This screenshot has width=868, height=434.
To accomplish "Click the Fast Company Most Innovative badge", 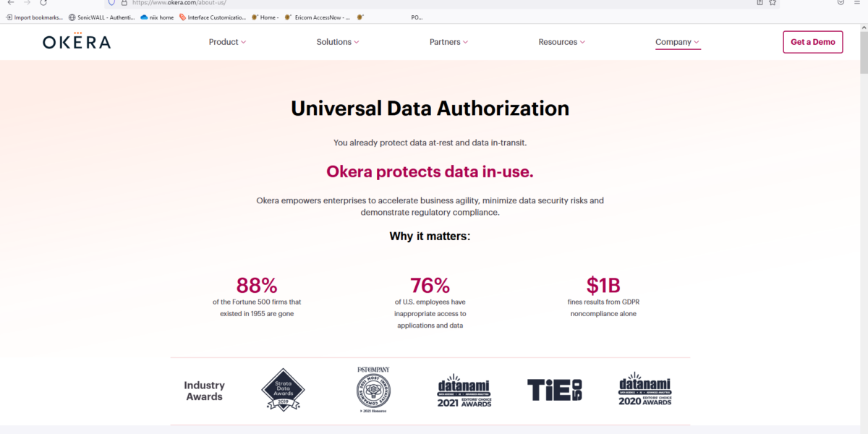I will (373, 389).
